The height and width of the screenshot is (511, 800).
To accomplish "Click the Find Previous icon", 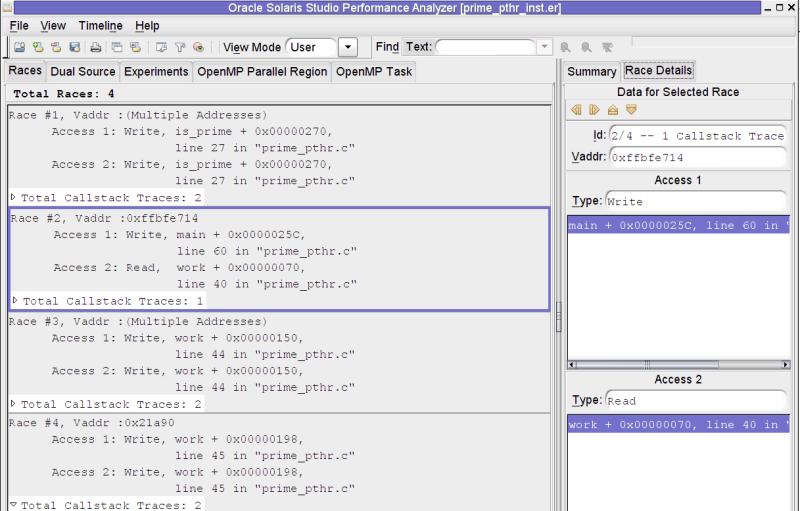I will point(565,47).
